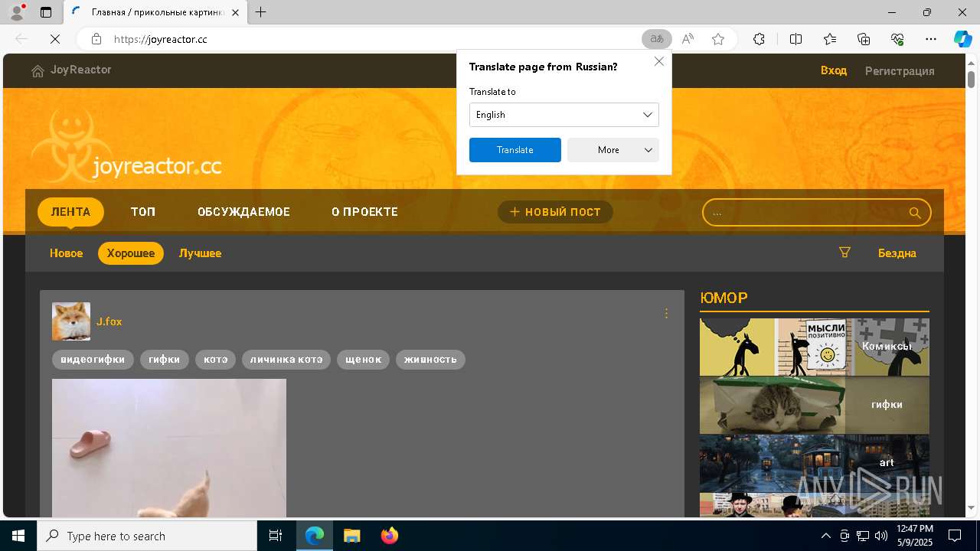Click the JoyReactor home icon
This screenshot has width=980, height=551.
(x=38, y=70)
